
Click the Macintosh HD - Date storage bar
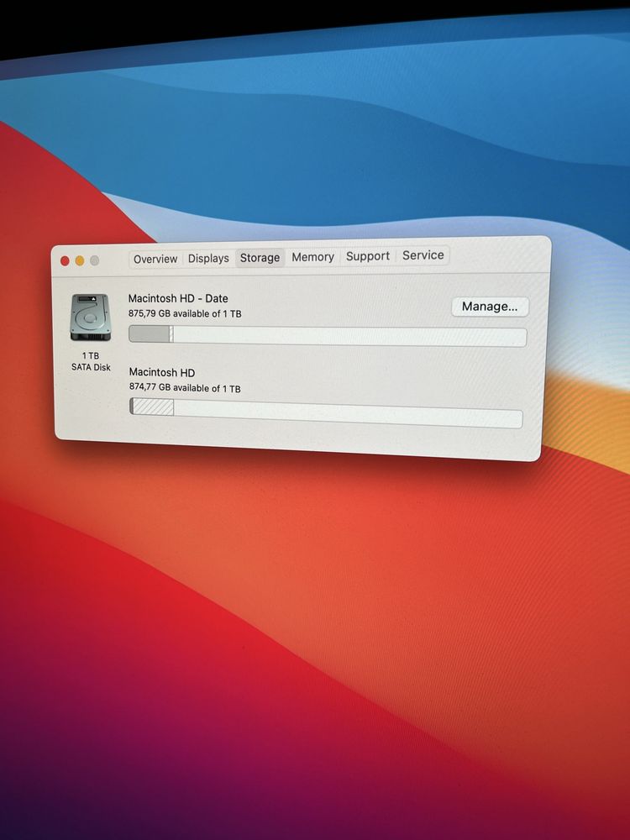(328, 335)
